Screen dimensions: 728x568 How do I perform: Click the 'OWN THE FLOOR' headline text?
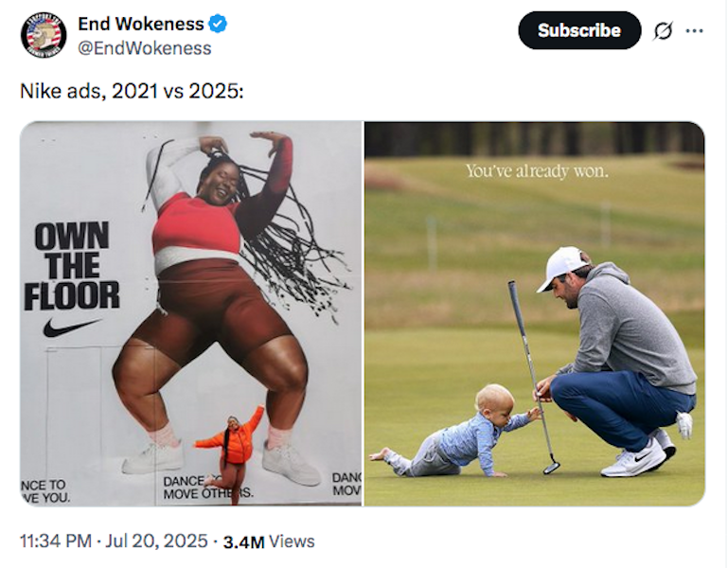tap(72, 266)
